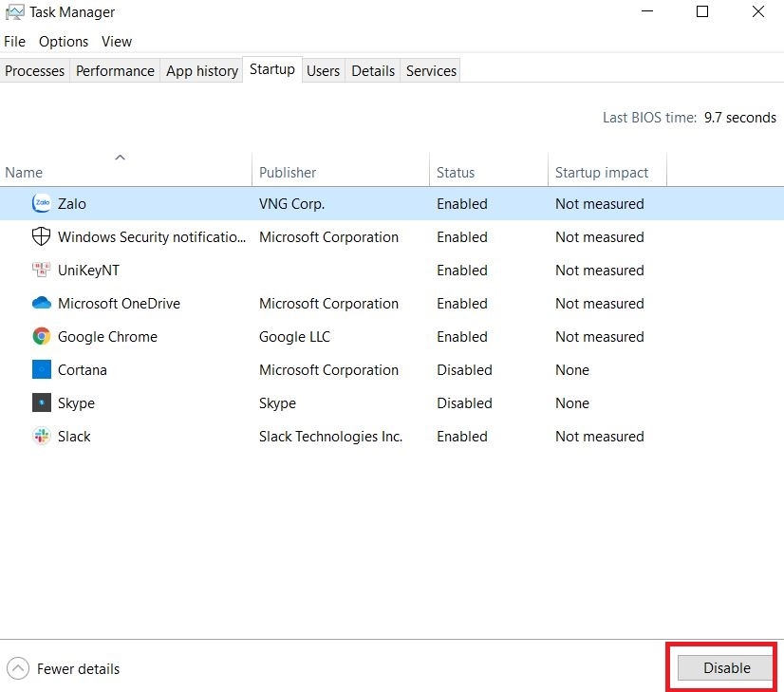
Task: Select the Cortana icon in list
Action: click(42, 370)
